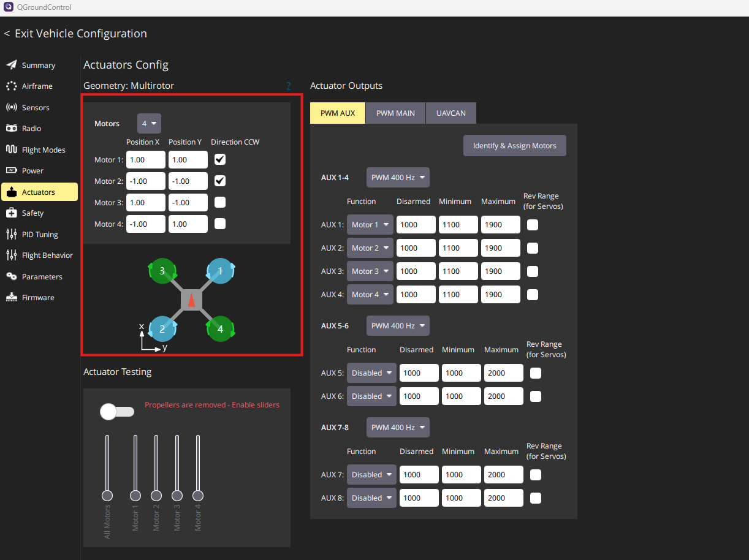Click AUX 7 Maximum field 2000

(504, 475)
